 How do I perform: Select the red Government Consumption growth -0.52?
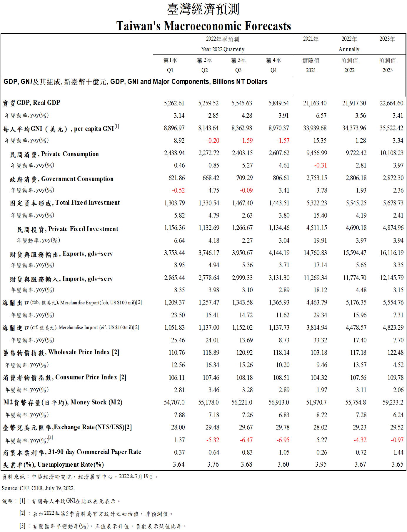pos(178,190)
